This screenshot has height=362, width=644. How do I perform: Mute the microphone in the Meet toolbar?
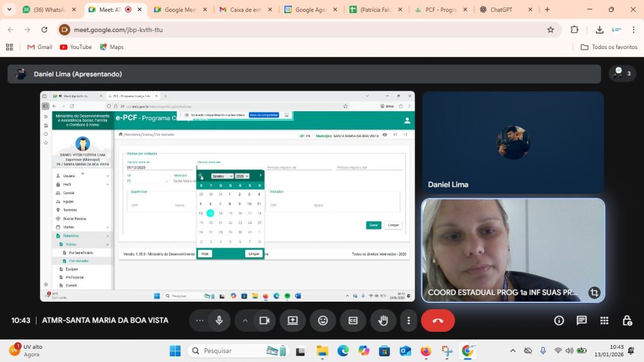click(219, 321)
